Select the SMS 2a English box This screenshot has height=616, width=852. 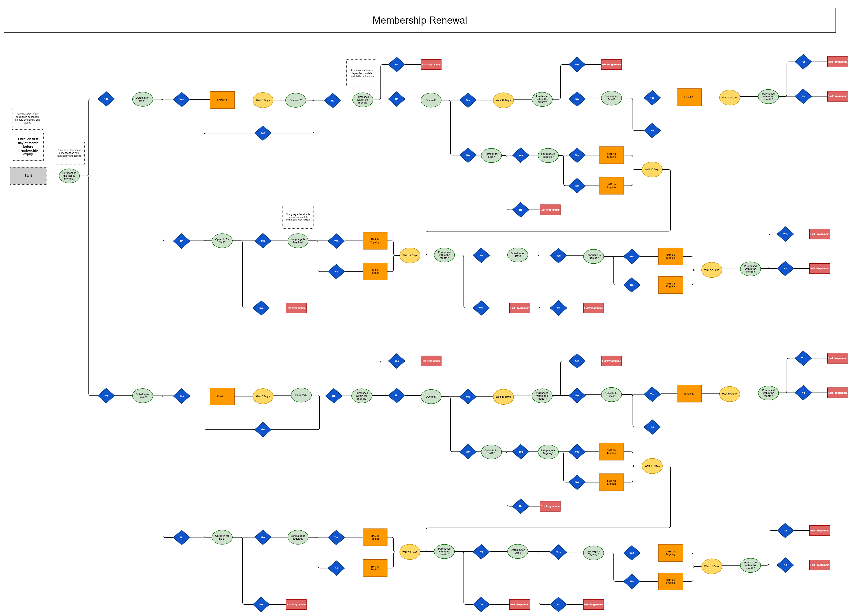click(670, 285)
